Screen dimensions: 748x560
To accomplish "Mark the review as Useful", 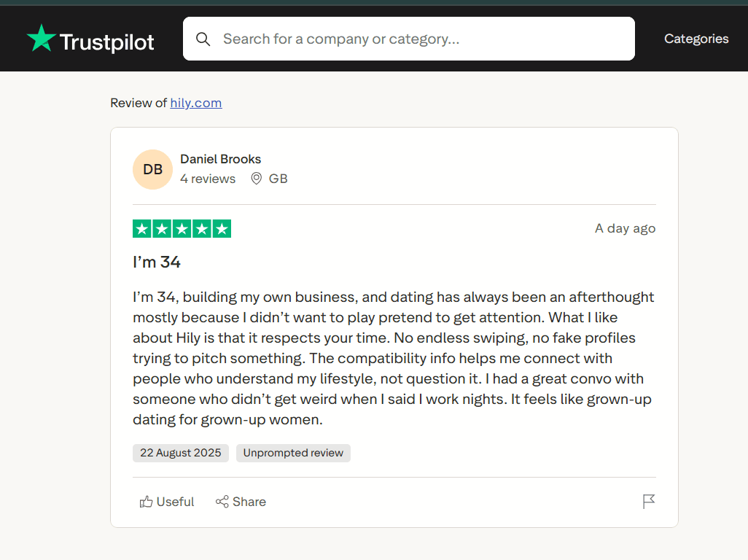I will 175,502.
